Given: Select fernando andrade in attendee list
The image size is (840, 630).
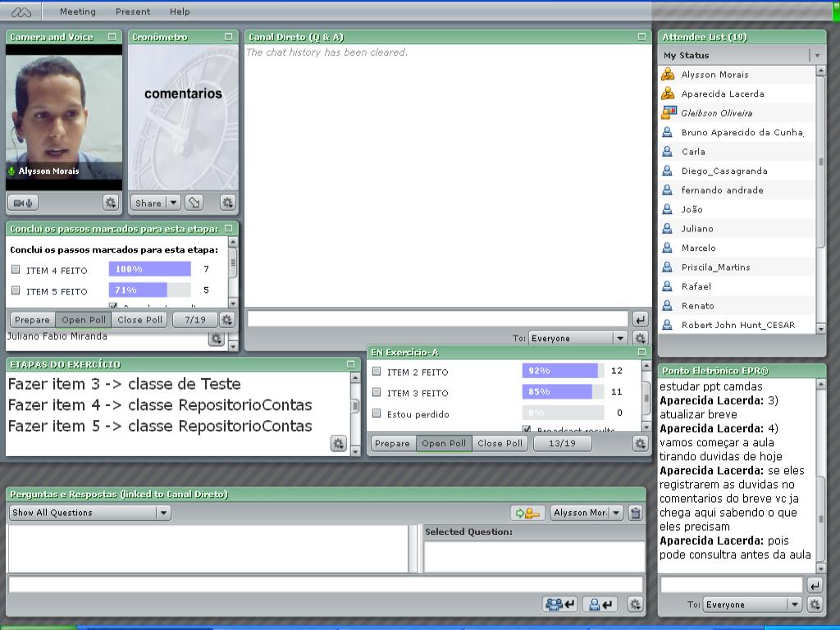Looking at the screenshot, I should [x=737, y=190].
